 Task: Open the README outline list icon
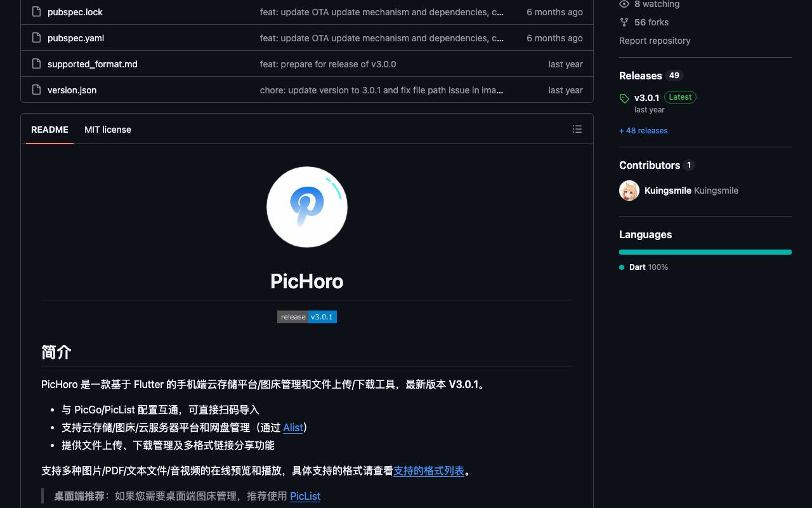tap(577, 130)
